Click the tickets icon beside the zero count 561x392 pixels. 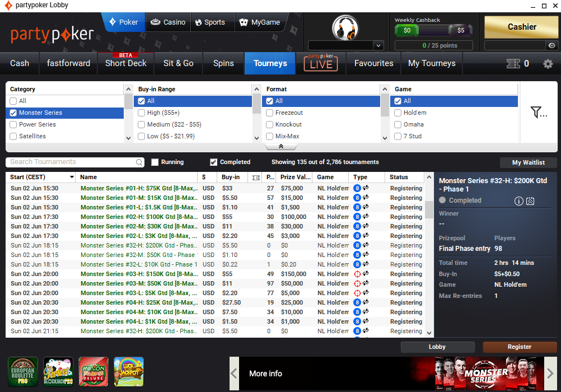(x=513, y=63)
